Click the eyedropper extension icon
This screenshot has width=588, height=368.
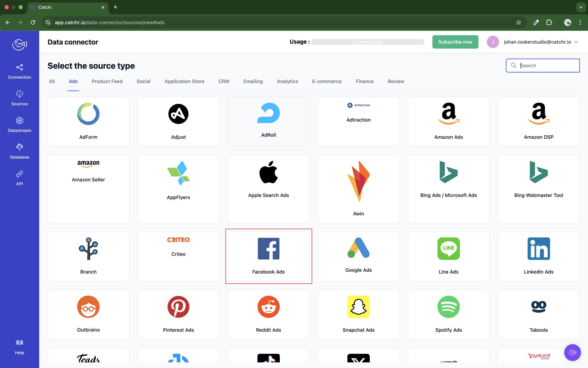pyautogui.click(x=536, y=22)
